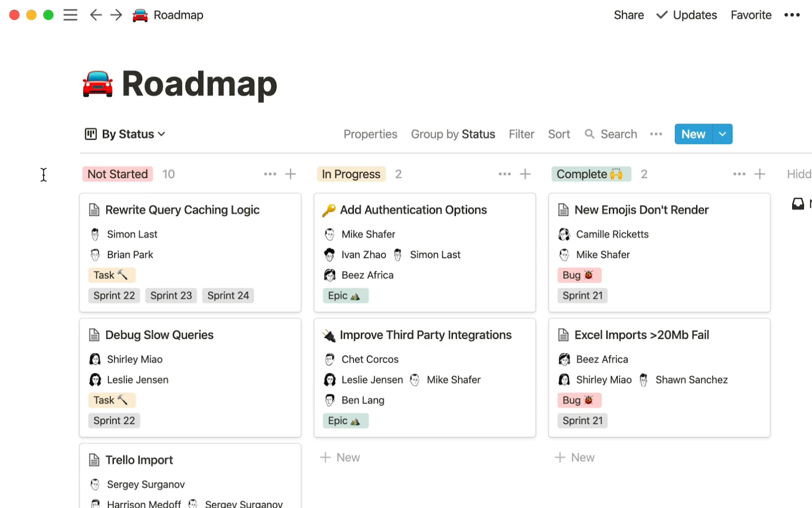This screenshot has width=812, height=508.
Task: Open the sidebar with the hamburger menu icon
Action: point(70,15)
